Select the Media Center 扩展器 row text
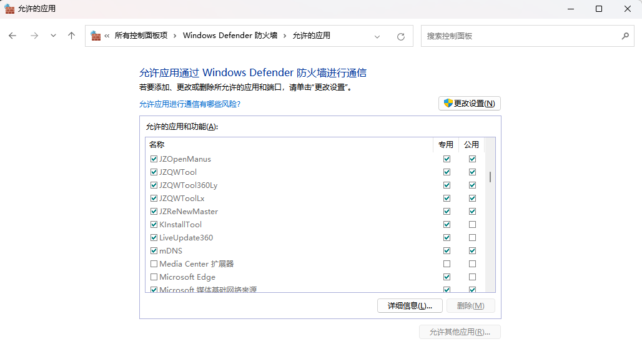The image size is (642, 364). pos(197,263)
